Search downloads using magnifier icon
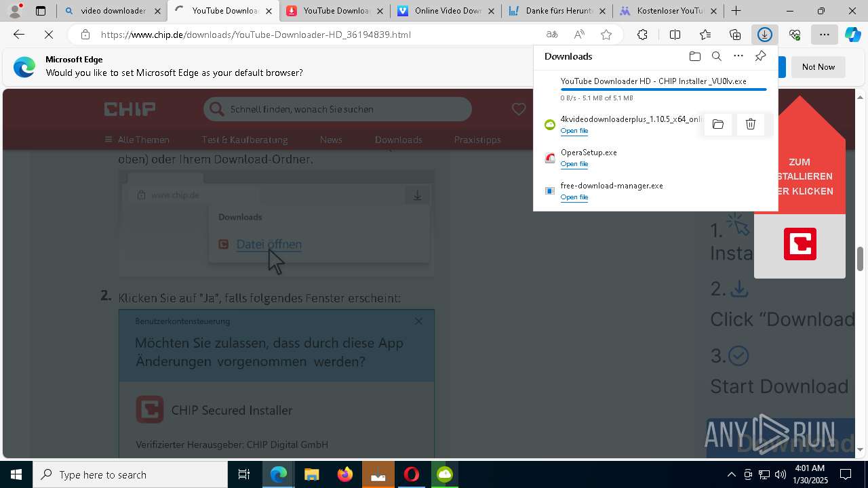868x488 pixels. tap(716, 56)
